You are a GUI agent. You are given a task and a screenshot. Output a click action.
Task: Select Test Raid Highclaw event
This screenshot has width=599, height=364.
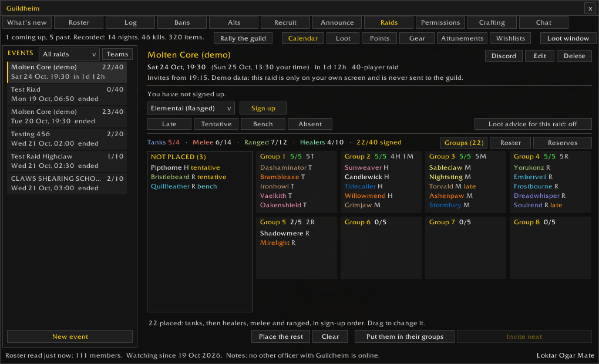pos(67,161)
